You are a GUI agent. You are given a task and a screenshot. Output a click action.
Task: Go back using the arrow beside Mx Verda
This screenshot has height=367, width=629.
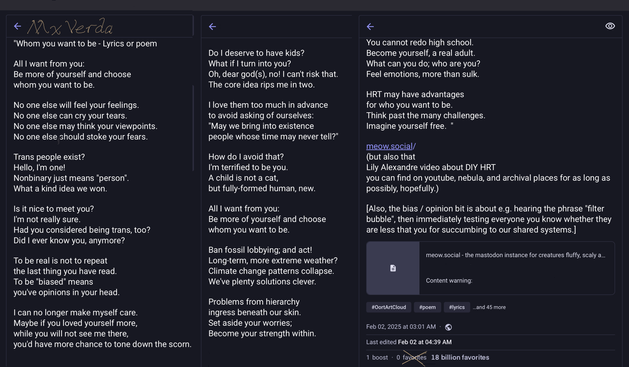coord(17,26)
